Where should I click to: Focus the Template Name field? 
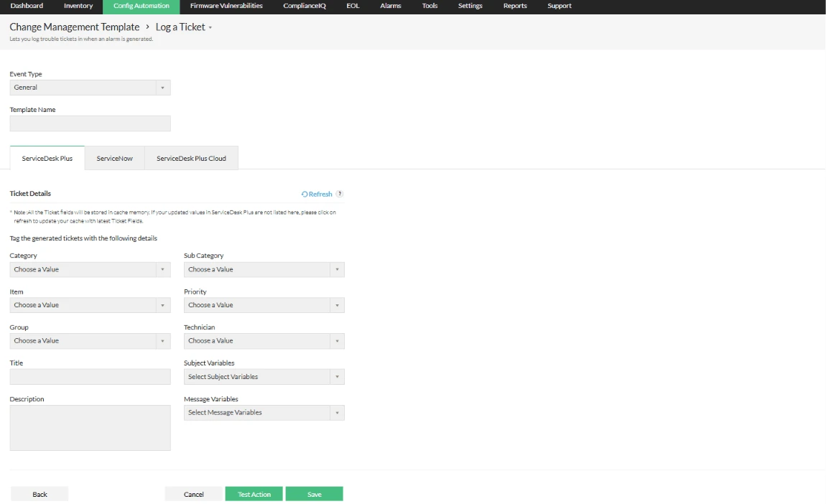pyautogui.click(x=90, y=123)
